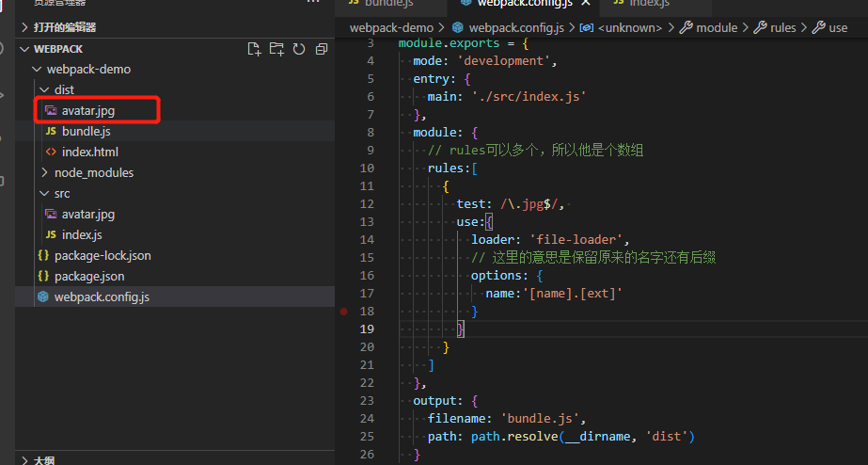This screenshot has height=465, width=868.
Task: Refresh the explorer with the refresh icon
Action: (299, 49)
